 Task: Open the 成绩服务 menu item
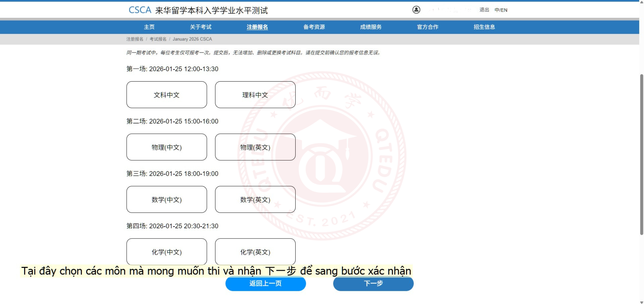point(371,27)
